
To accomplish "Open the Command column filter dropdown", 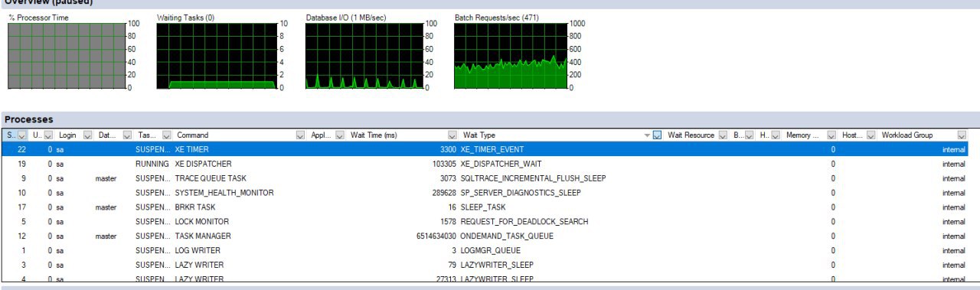I will [x=301, y=135].
